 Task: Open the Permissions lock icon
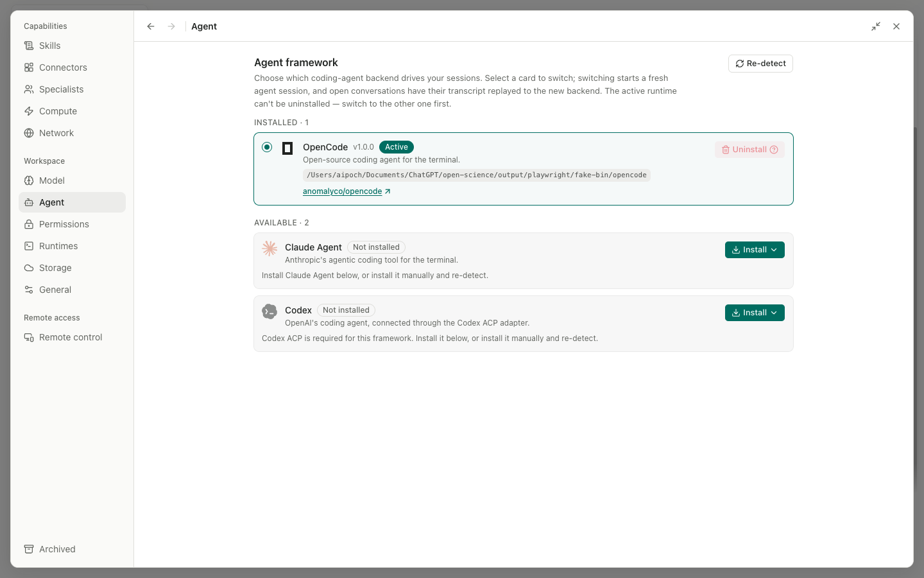click(x=29, y=224)
